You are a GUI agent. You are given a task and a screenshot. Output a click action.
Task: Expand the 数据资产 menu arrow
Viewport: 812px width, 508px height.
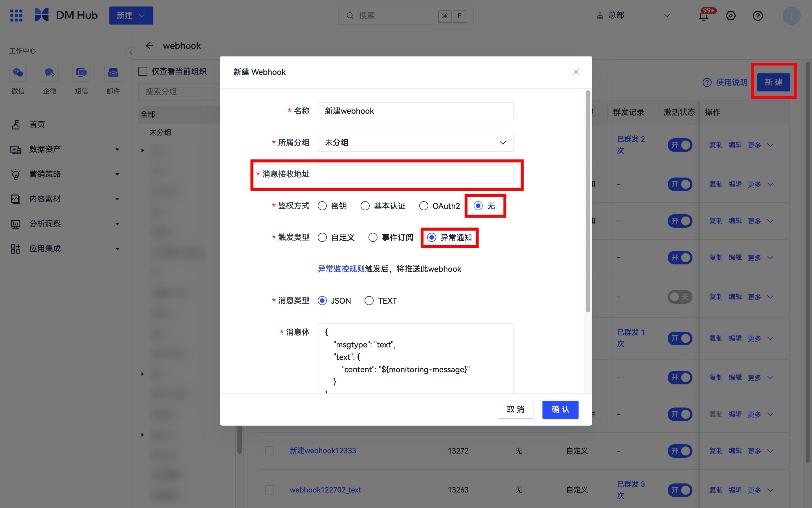click(117, 150)
